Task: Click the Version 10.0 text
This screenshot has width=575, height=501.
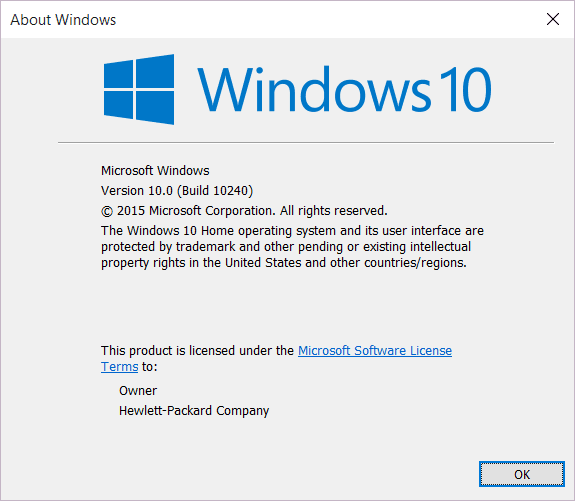Action: pos(137,191)
